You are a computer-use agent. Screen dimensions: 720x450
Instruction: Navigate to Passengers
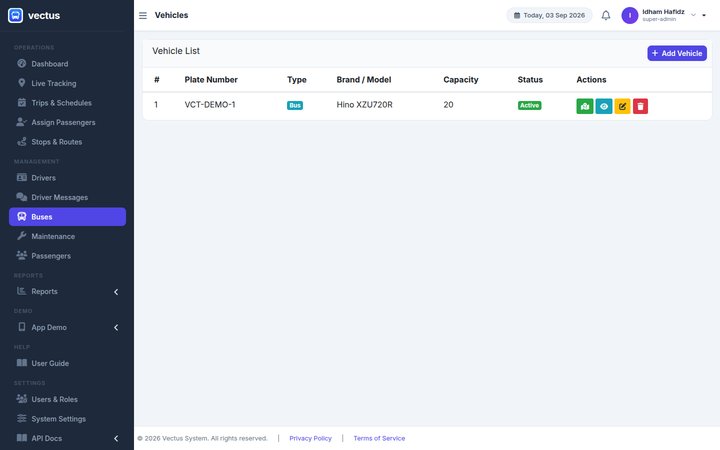point(68,256)
